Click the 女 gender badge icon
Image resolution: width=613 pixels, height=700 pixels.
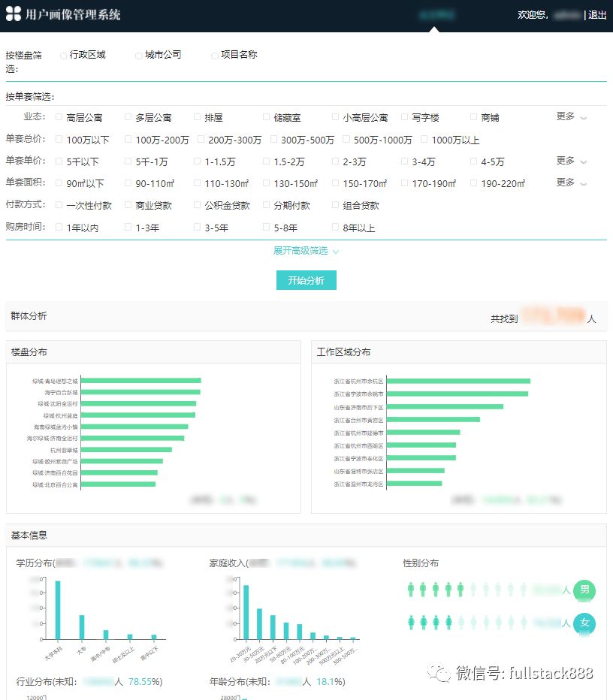(584, 623)
